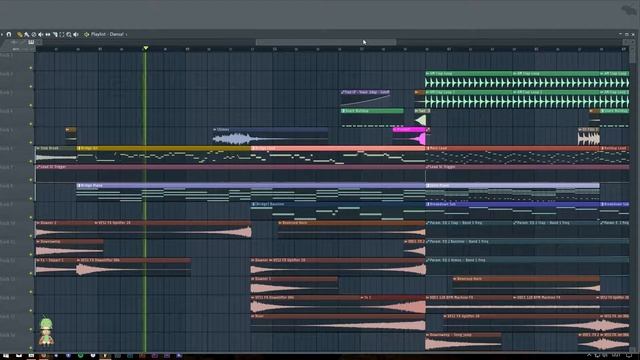Select the Fx Impact 1 clip
The height and width of the screenshot is (360, 640).
pos(56,267)
